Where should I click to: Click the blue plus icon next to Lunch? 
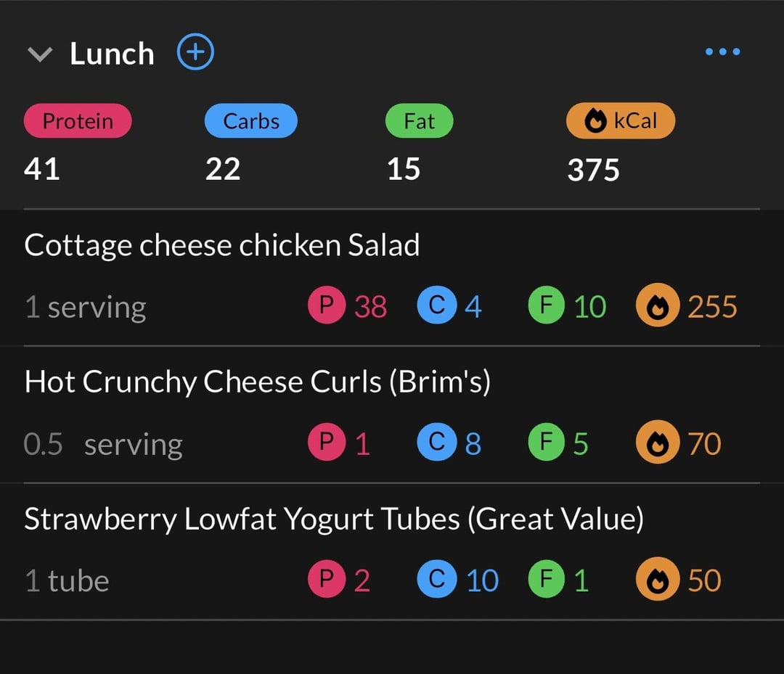pos(195,53)
